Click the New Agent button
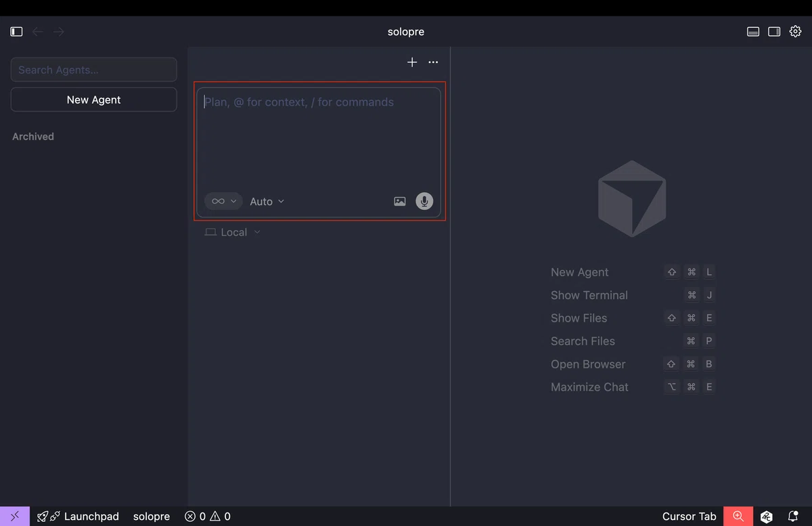 94,100
